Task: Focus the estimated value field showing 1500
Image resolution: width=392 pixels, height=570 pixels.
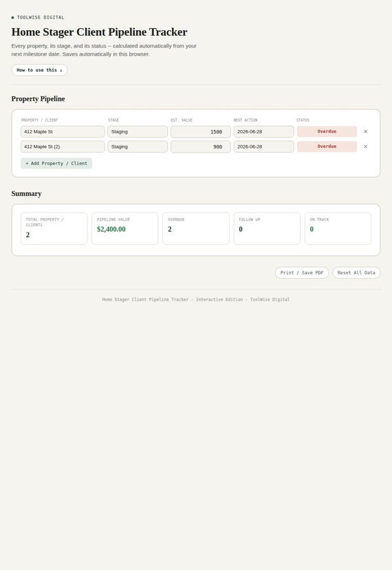Action: coord(201,131)
